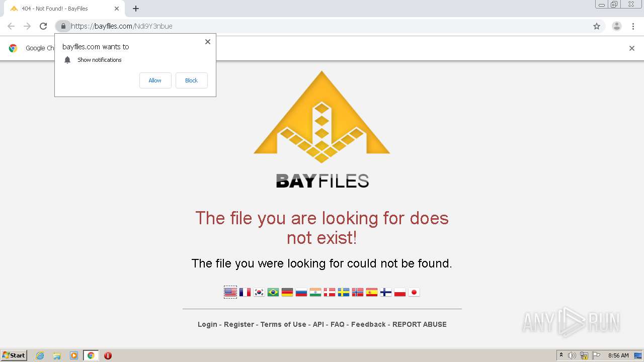Select the Norwegian flag language
The width and height of the screenshot is (644, 362).
click(x=358, y=292)
